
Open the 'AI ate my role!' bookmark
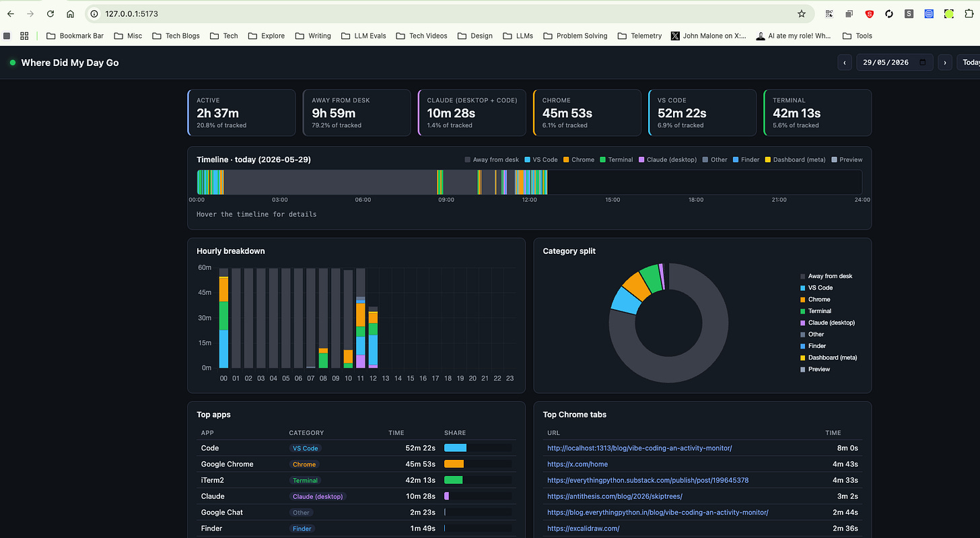[x=794, y=36]
